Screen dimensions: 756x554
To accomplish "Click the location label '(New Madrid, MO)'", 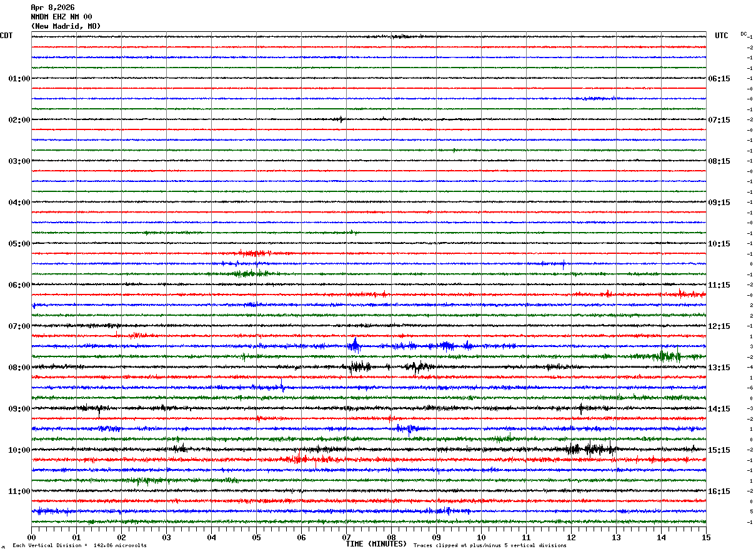I will pos(66,26).
